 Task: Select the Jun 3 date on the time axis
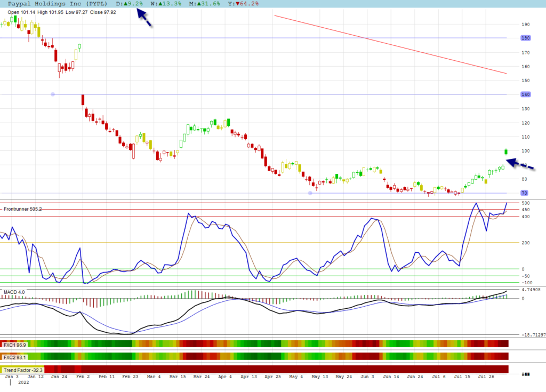(367, 377)
